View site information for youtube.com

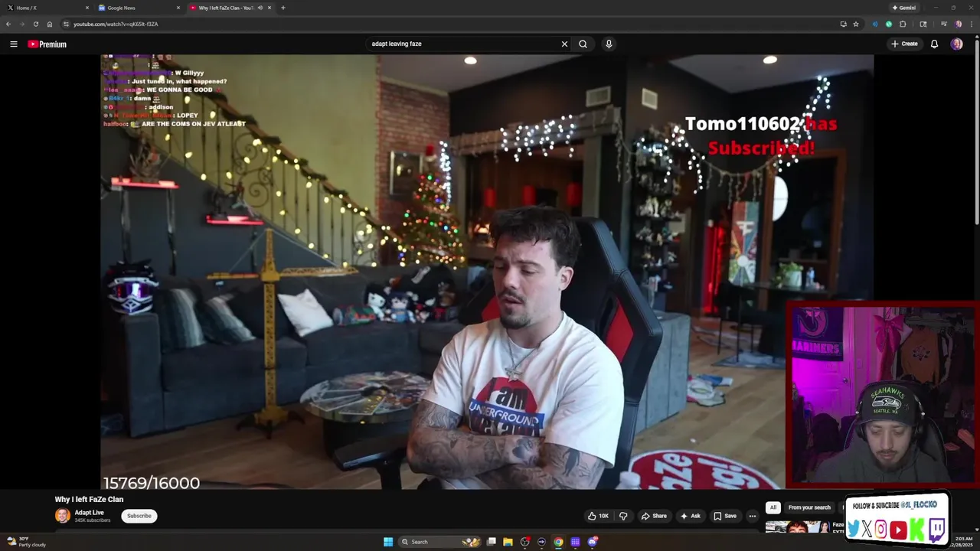66,24
